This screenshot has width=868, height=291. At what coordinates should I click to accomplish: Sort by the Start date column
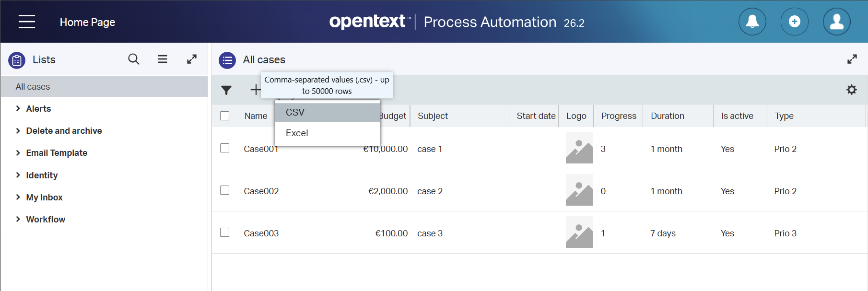[536, 116]
